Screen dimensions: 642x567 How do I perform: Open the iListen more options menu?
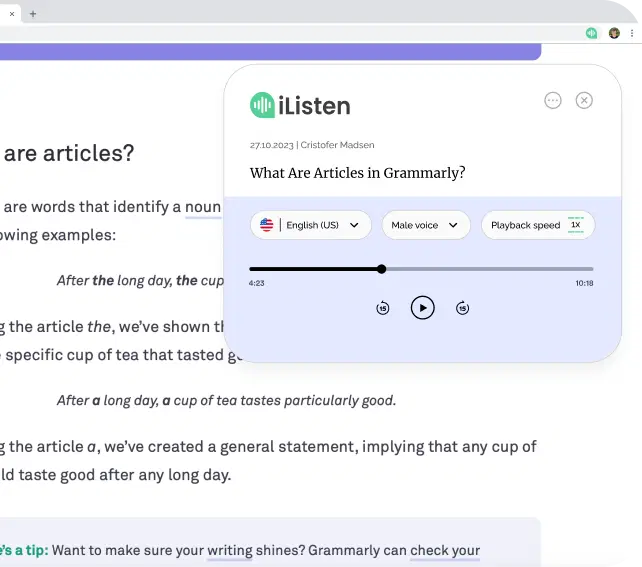point(553,100)
